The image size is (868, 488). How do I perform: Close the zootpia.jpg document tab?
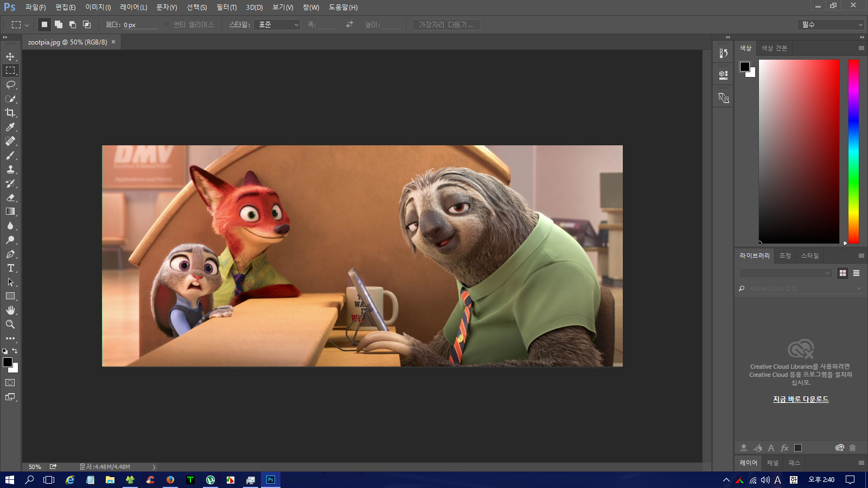click(x=113, y=42)
